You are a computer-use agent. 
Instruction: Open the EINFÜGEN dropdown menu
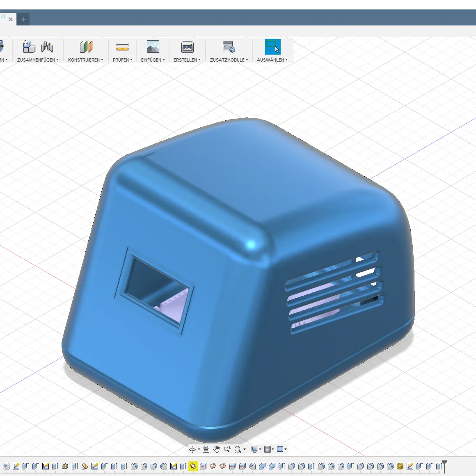click(153, 60)
